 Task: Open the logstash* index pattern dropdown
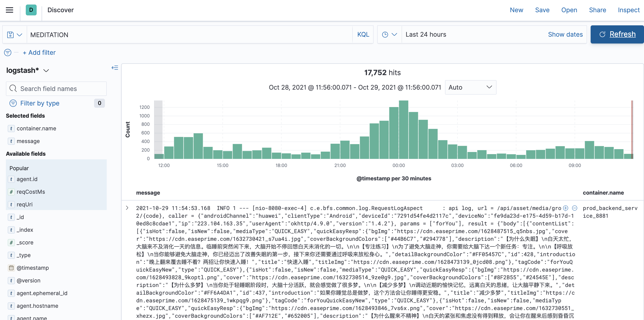coord(28,71)
